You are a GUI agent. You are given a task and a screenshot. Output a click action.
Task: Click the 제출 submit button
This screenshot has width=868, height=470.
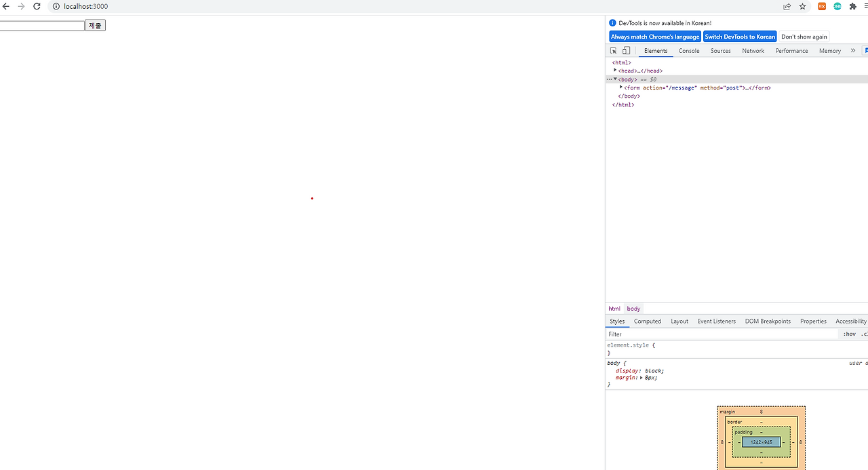tap(95, 26)
